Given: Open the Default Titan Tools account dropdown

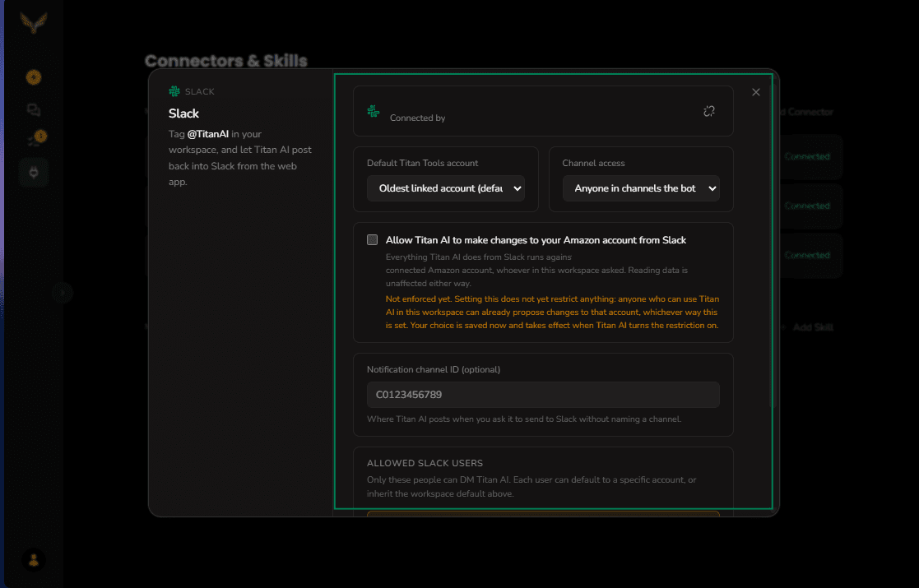Looking at the screenshot, I should [x=445, y=188].
